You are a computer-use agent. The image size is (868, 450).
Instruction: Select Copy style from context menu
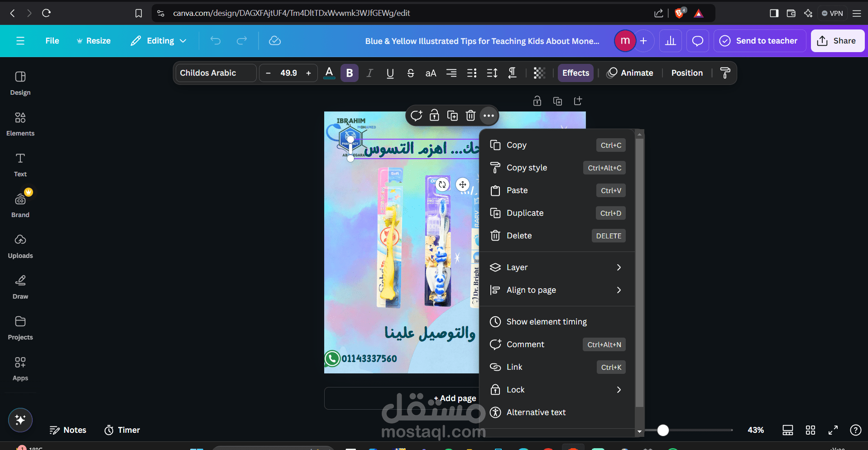click(x=557, y=168)
